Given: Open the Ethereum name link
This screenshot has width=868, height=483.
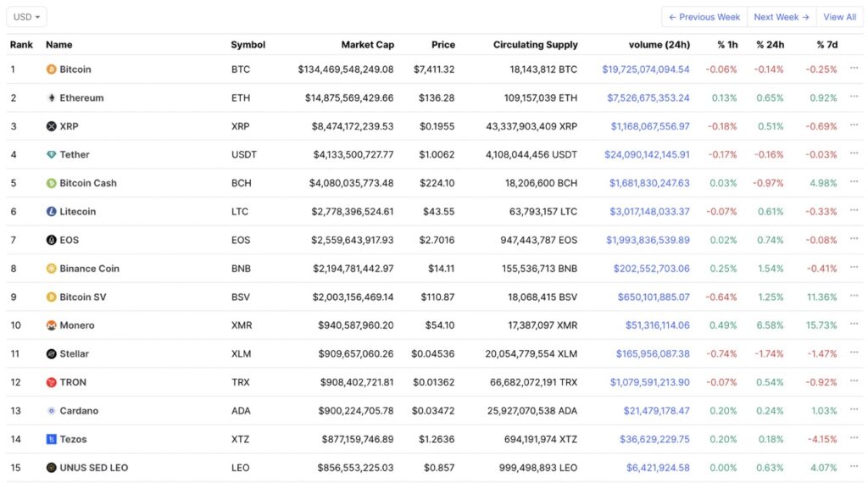Looking at the screenshot, I should point(81,98).
